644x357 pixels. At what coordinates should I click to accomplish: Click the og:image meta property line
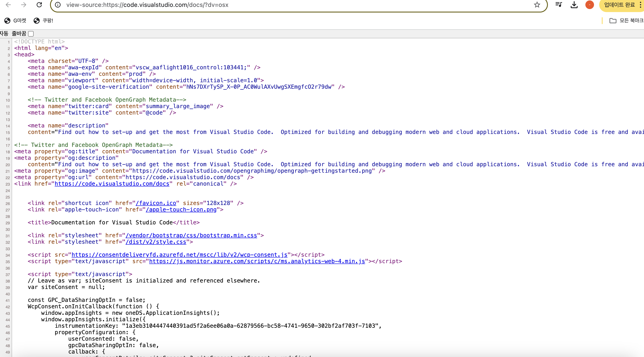200,171
